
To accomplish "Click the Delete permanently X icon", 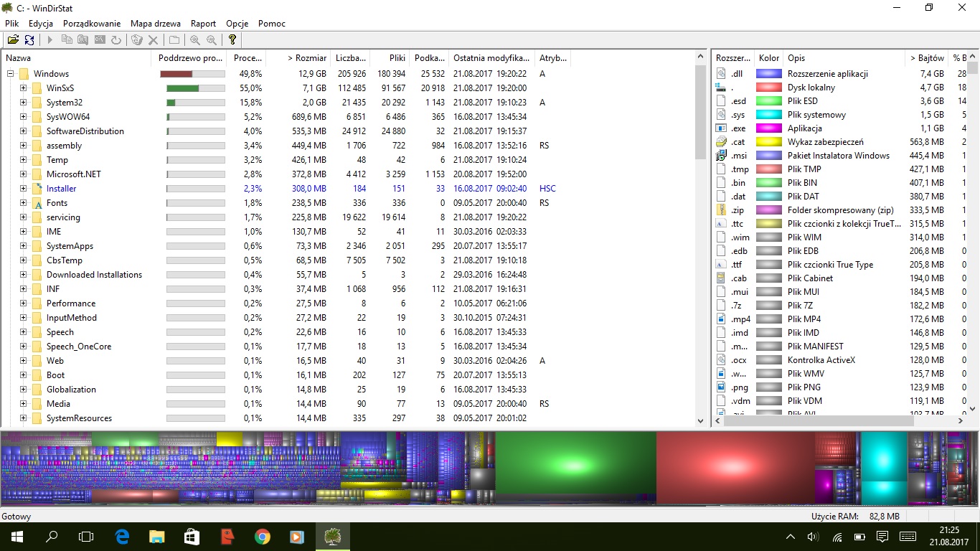I will [153, 40].
